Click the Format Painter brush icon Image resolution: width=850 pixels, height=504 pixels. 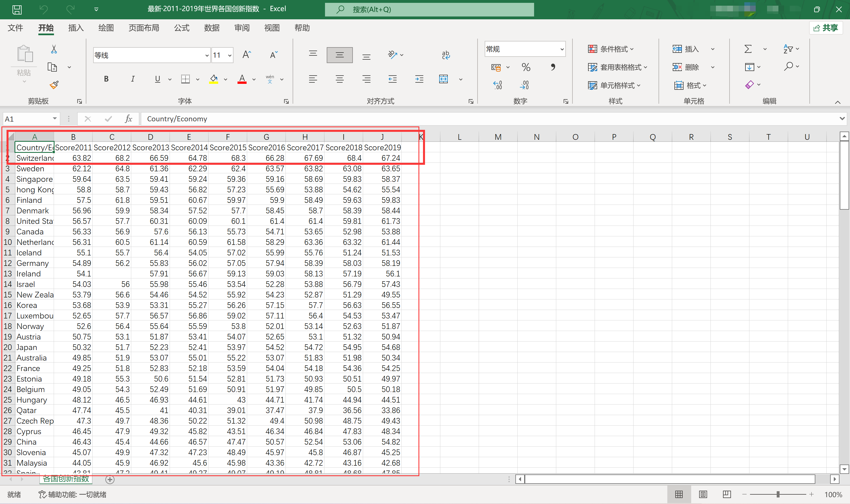point(54,85)
